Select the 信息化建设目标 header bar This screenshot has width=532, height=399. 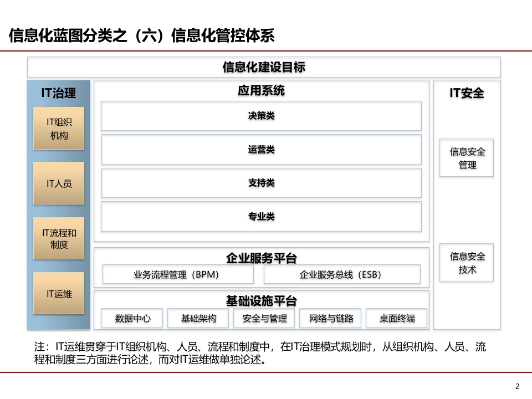pyautogui.click(x=264, y=67)
